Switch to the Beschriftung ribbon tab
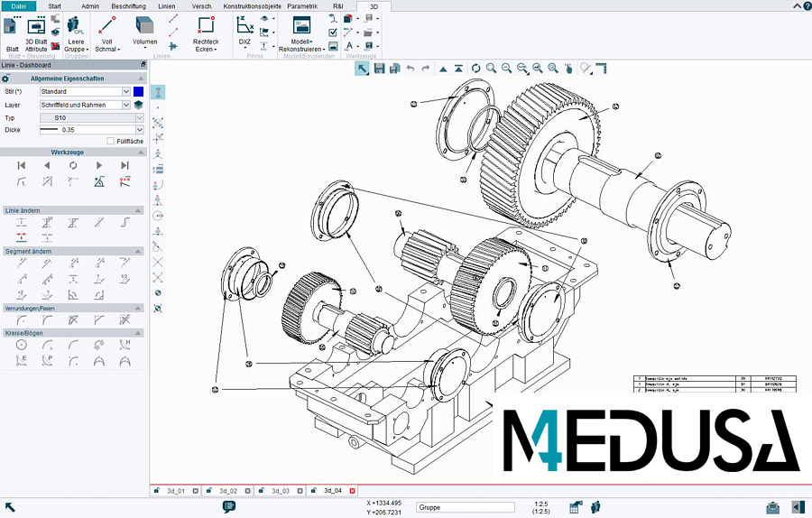This screenshot has height=518, width=812. pos(128,6)
